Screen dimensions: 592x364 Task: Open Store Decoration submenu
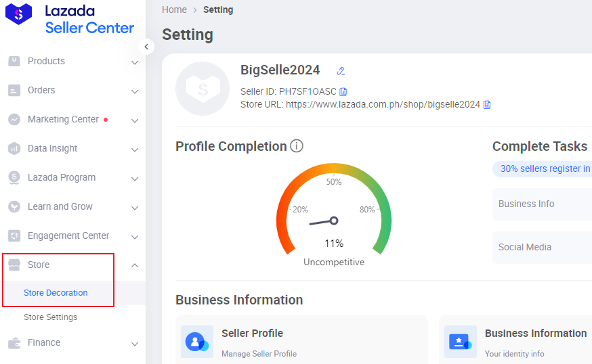[x=56, y=293]
